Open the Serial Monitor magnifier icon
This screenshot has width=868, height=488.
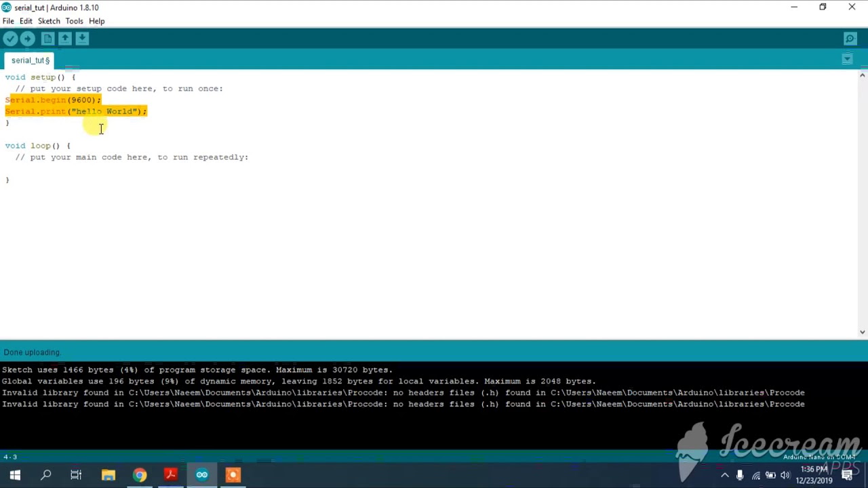click(850, 39)
